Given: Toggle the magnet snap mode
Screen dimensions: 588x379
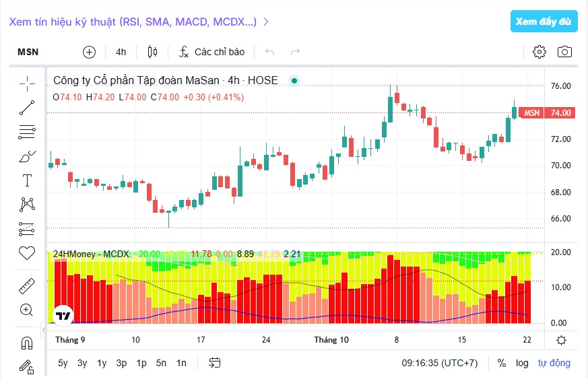Looking at the screenshot, I should (x=27, y=343).
